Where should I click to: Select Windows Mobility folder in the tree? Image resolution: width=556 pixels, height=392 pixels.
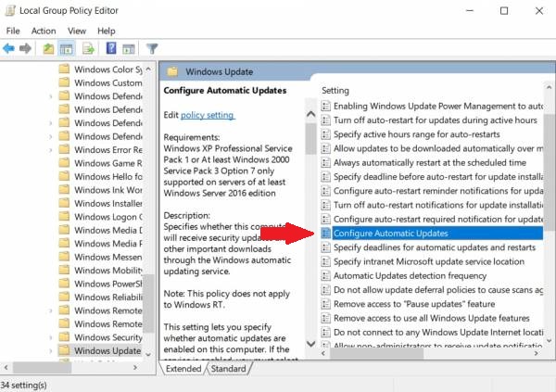[100, 270]
